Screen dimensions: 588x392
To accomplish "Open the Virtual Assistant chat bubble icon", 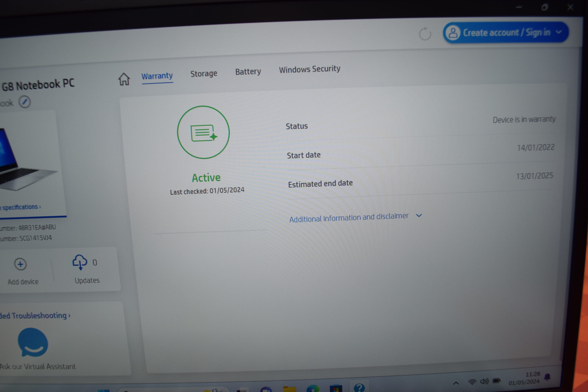I will click(x=33, y=342).
